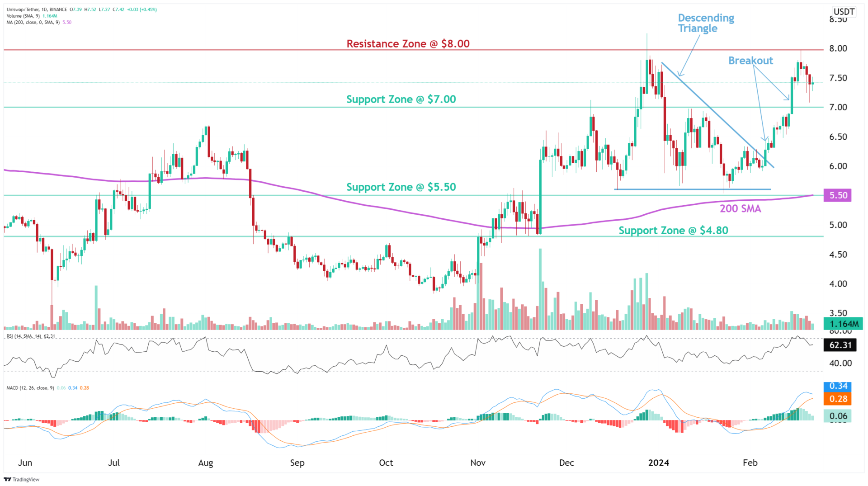Click the blue 0.34 MACD value tag
Viewport: 868px width, 486px height.
point(838,386)
